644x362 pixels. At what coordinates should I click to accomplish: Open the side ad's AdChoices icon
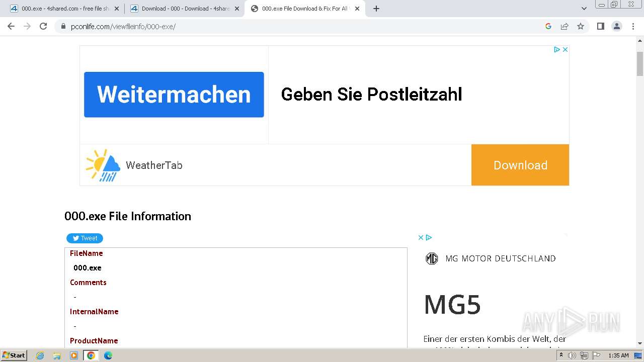tap(429, 237)
